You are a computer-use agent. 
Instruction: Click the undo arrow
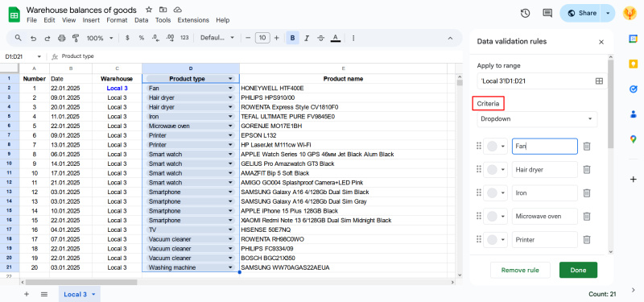click(33, 38)
